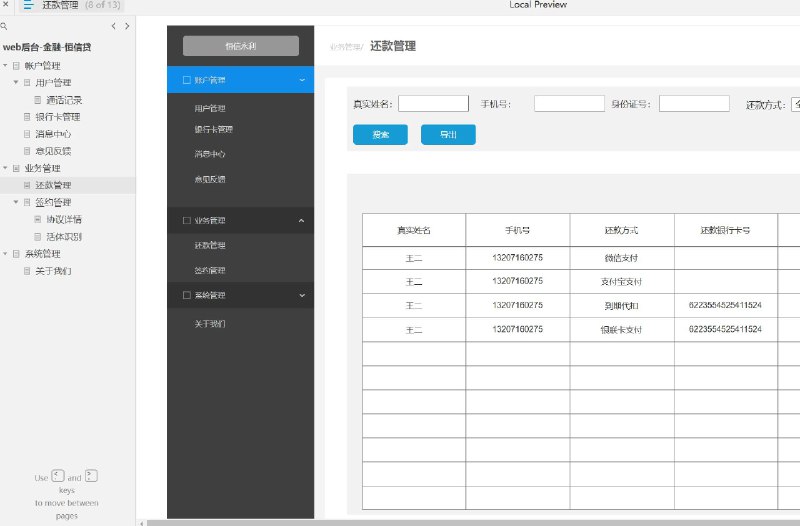Screen dimensions: 800x526
Task: Open 活体识别 page in sitemap
Action: pyautogui.click(x=64, y=237)
